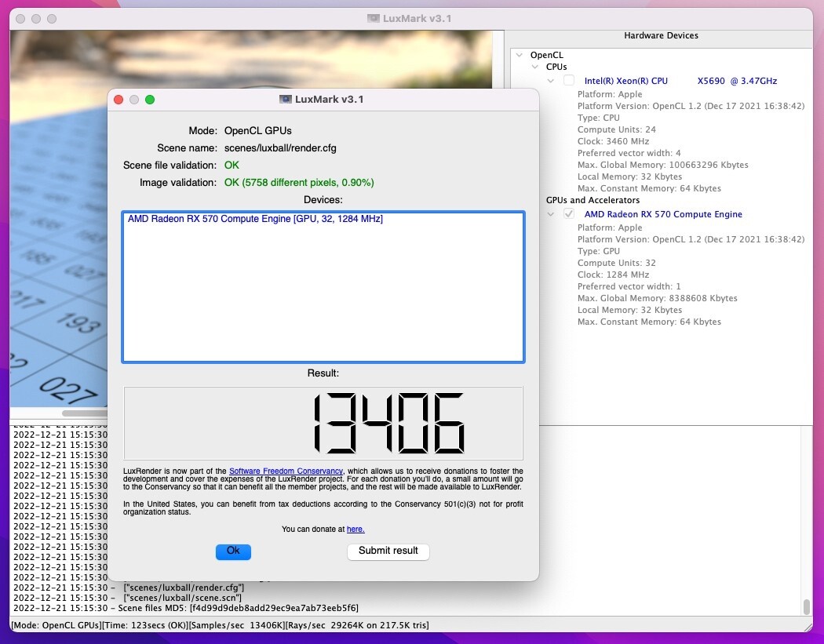Image resolution: width=824 pixels, height=644 pixels.
Task: Click the horizontal scrollbar under the render view
Action: [x=85, y=413]
